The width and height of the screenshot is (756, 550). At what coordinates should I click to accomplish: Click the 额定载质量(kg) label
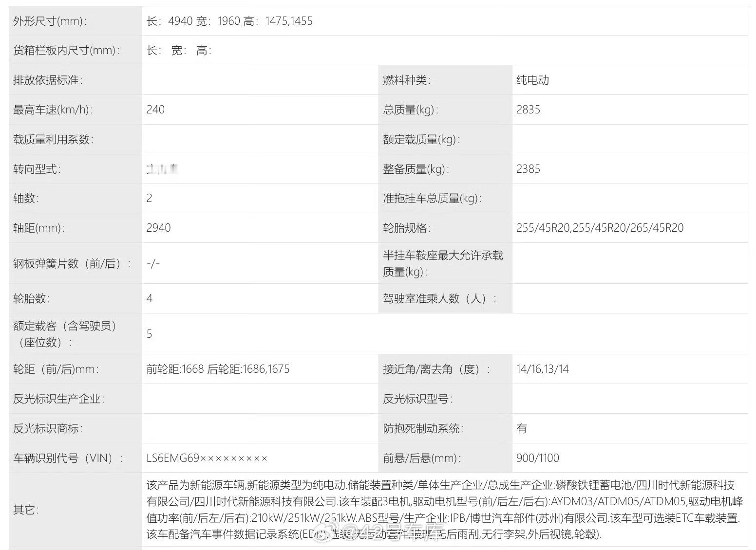click(x=421, y=140)
